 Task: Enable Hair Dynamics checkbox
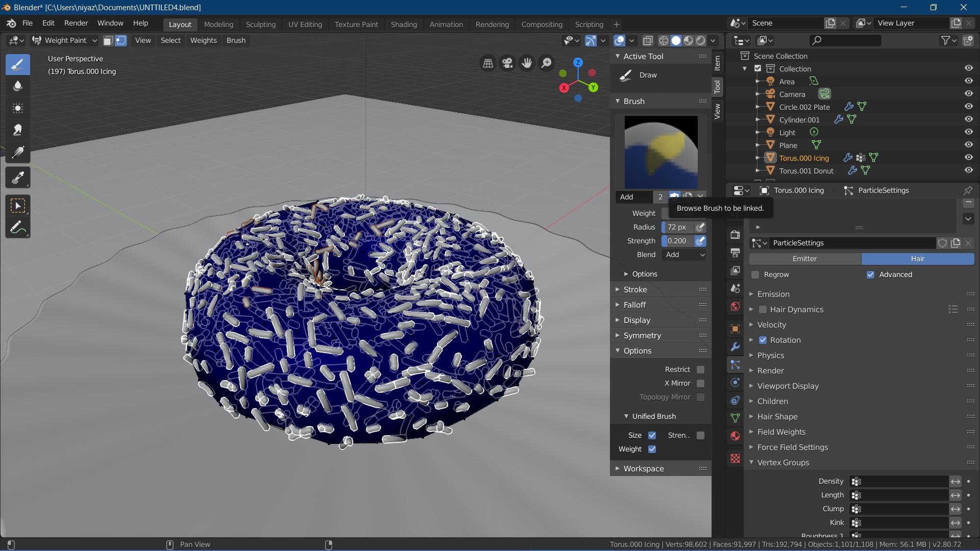coord(763,309)
